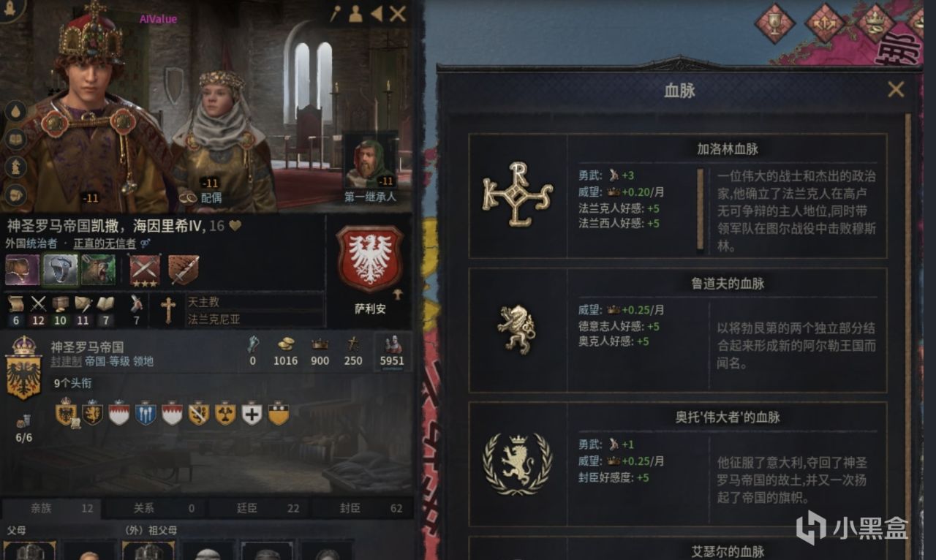This screenshot has width=936, height=560.
Task: Open the 萨利安 house coat of arms
Action: click(x=370, y=260)
